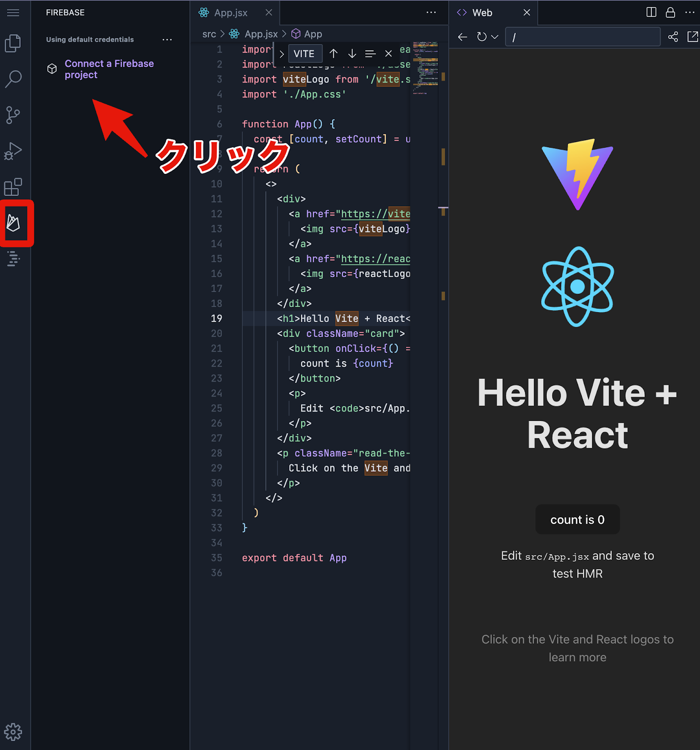Click the React logo in preview

[578, 286]
